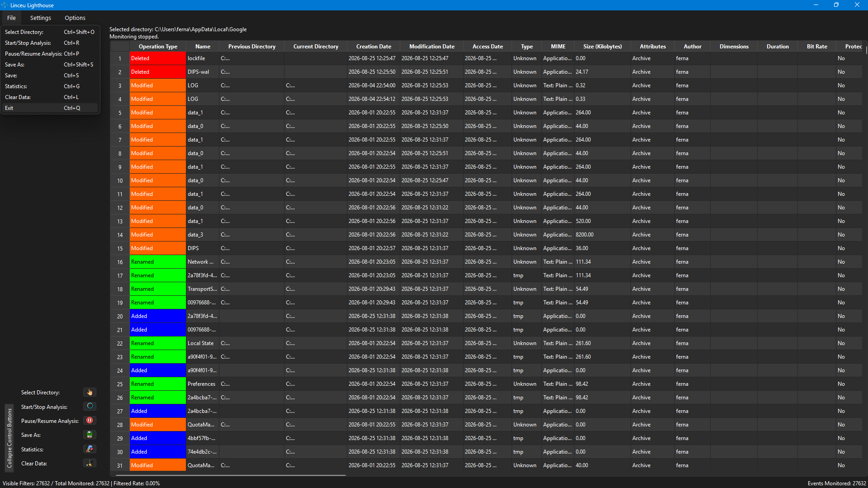868x488 pixels.
Task: Select row header number 16
Action: [x=120, y=262]
